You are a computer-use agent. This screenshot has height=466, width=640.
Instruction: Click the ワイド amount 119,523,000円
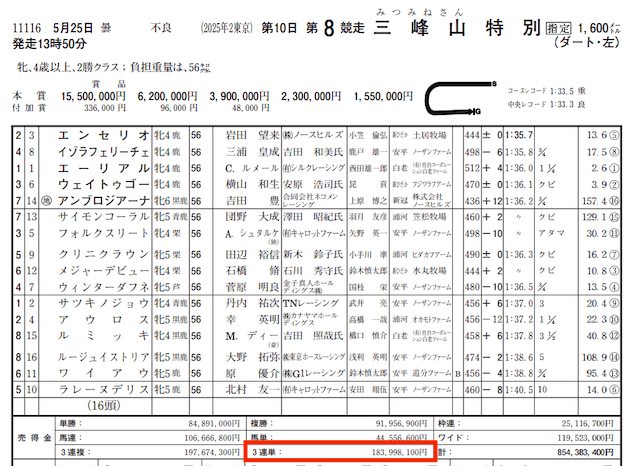click(x=585, y=438)
